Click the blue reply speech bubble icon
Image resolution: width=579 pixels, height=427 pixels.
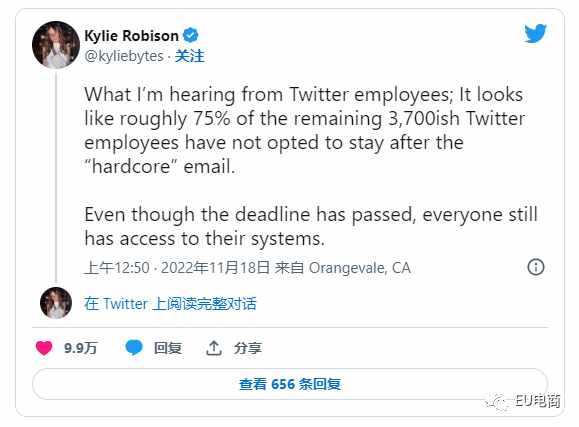(134, 348)
